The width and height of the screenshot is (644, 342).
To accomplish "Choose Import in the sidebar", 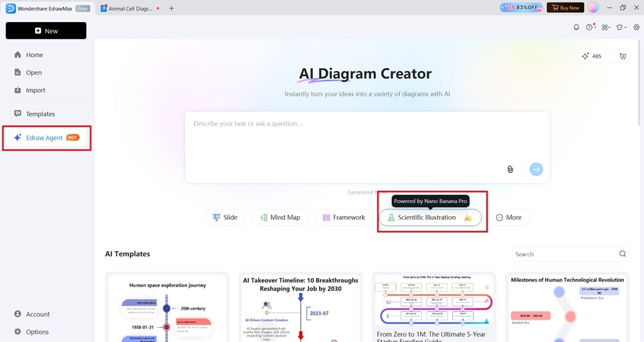I will click(36, 90).
